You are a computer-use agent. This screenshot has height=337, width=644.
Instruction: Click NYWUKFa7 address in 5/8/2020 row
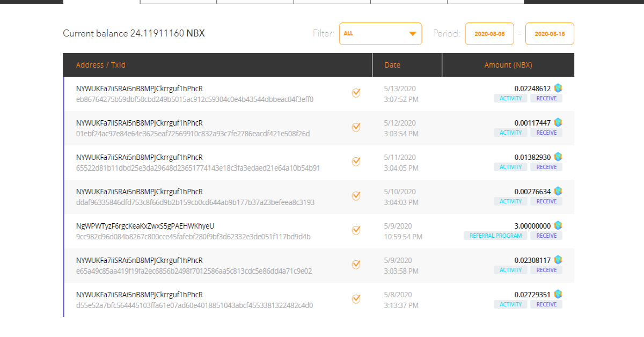(x=140, y=295)
